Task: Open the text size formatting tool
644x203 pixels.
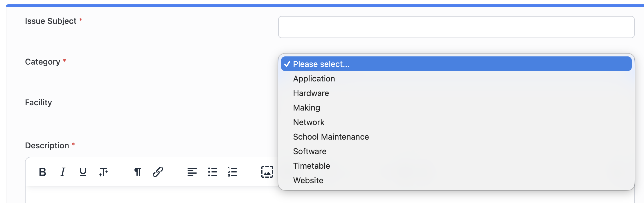Action: [x=103, y=172]
